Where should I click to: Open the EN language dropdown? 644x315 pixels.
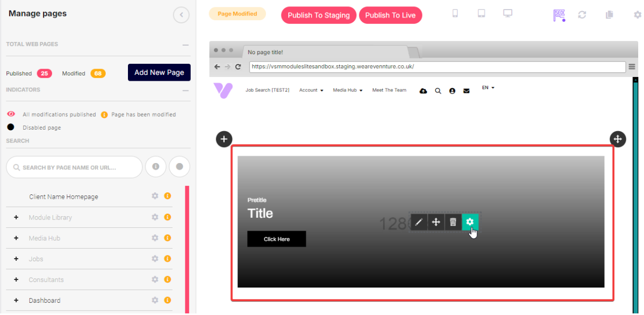488,88
